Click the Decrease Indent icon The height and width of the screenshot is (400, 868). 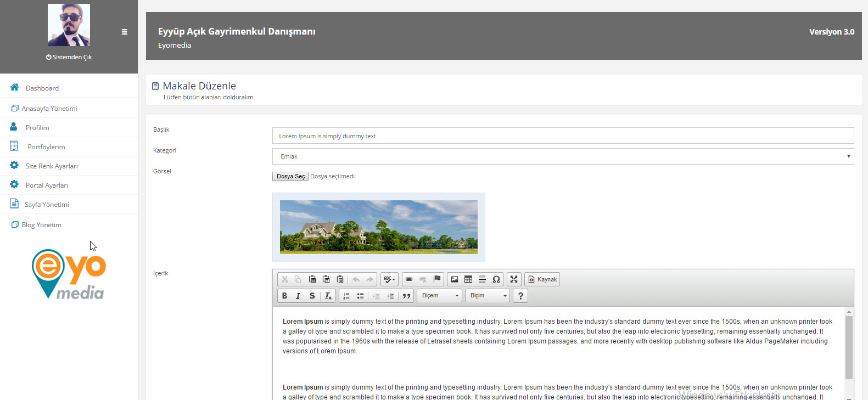(x=377, y=296)
